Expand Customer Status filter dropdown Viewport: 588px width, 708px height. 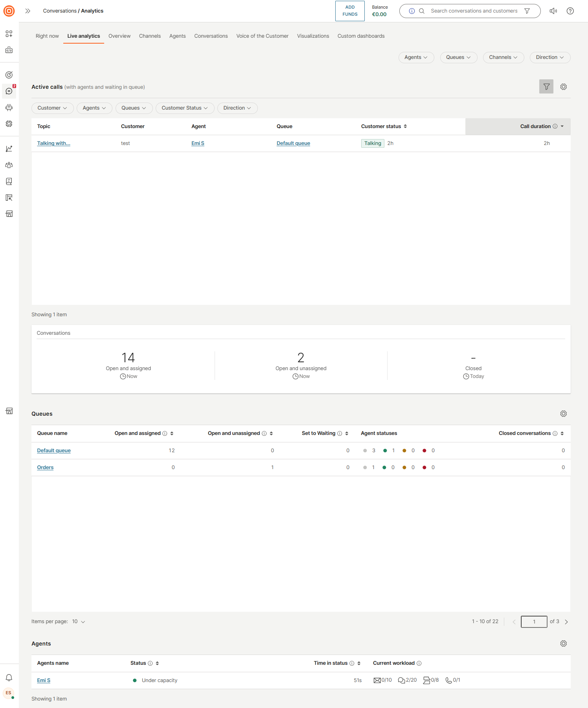pos(185,108)
